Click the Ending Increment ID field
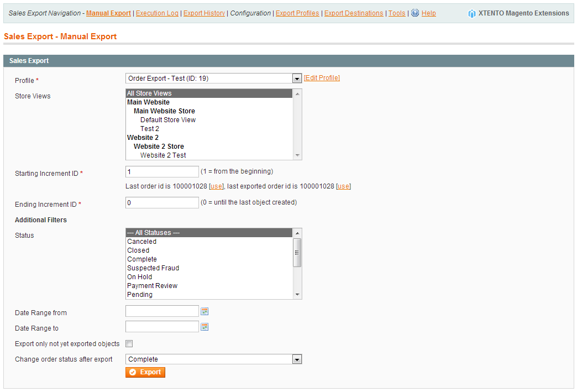This screenshot has height=392, width=577. [x=162, y=203]
